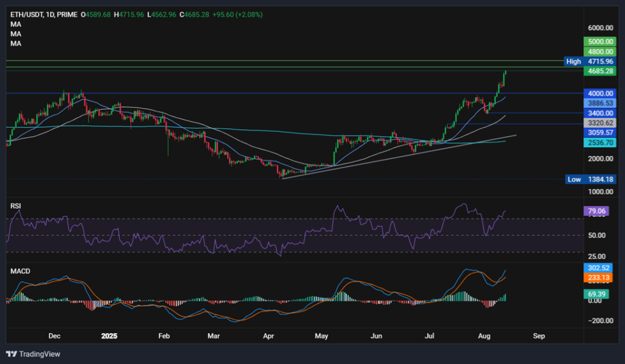Click the 3320.62 gray MA value label
Image resolution: width=625 pixels, height=364 pixels.
600,123
